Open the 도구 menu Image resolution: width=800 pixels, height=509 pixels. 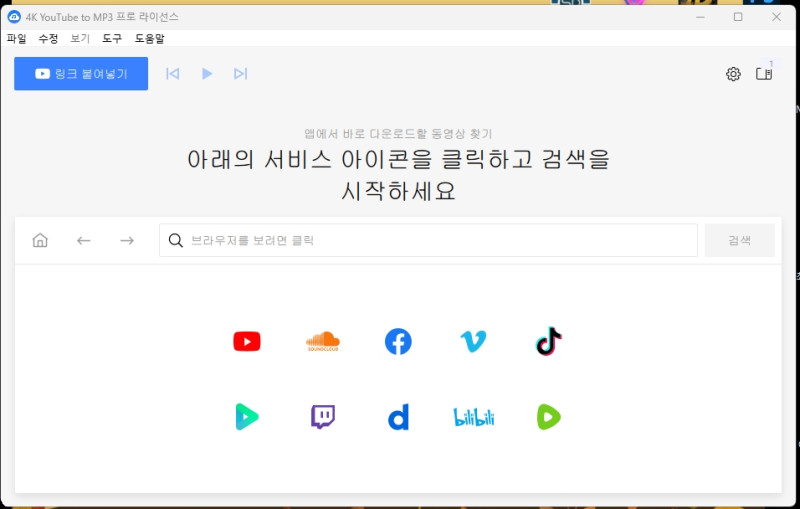pyautogui.click(x=112, y=38)
